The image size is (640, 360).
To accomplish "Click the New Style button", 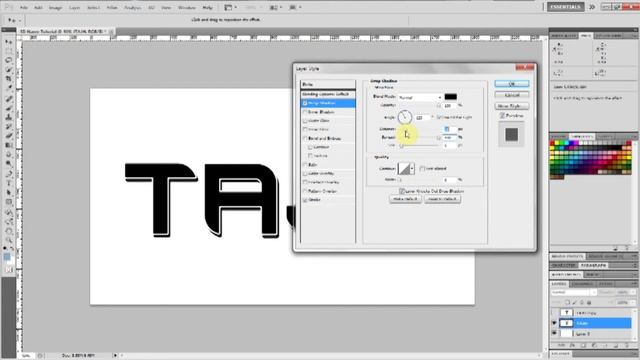I will (512, 106).
